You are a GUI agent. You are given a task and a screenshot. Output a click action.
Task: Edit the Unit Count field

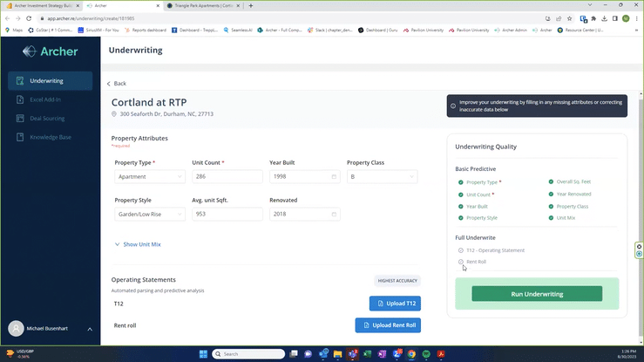[x=227, y=177]
